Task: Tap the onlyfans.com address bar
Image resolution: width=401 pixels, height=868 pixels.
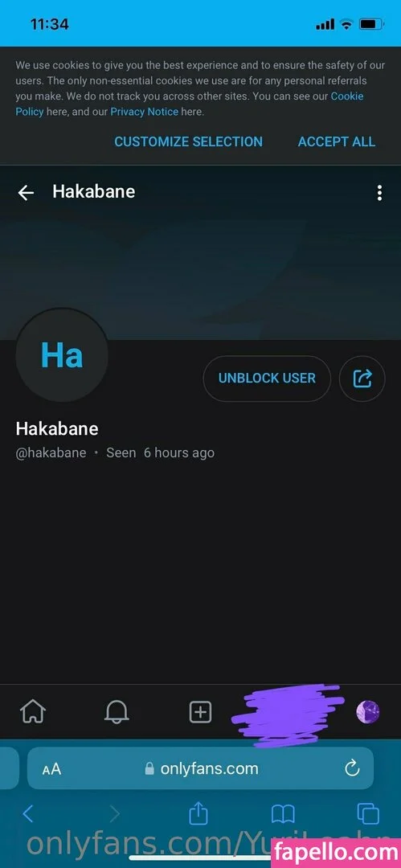Action: point(201,768)
